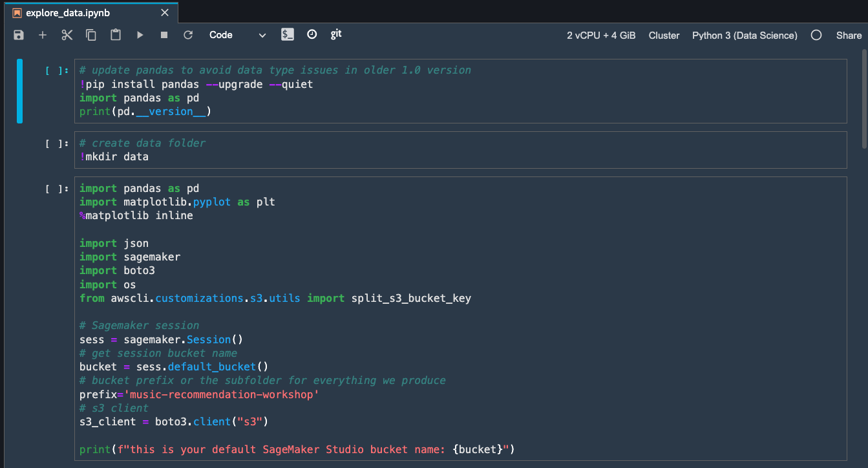Stop (interrupt) the kernel
Image resolution: width=868 pixels, height=468 pixels.
[164, 36]
